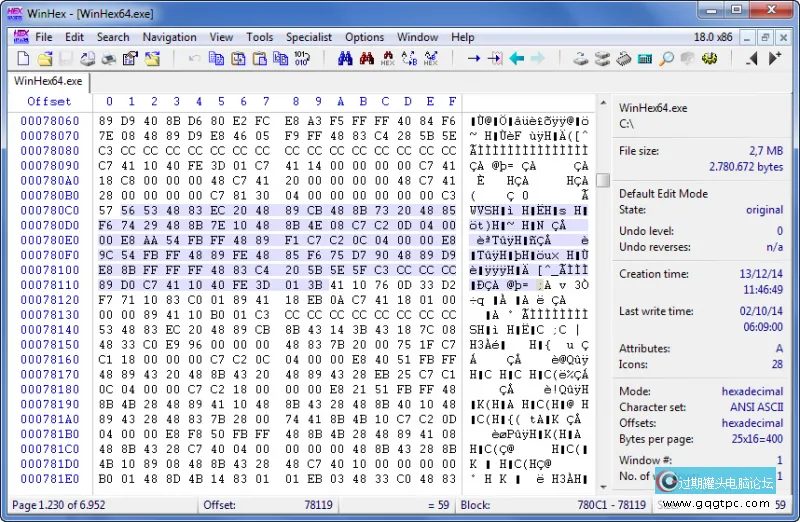The width and height of the screenshot is (800, 522).
Task: Click the Calculator toolbar icon
Action: pos(645,59)
